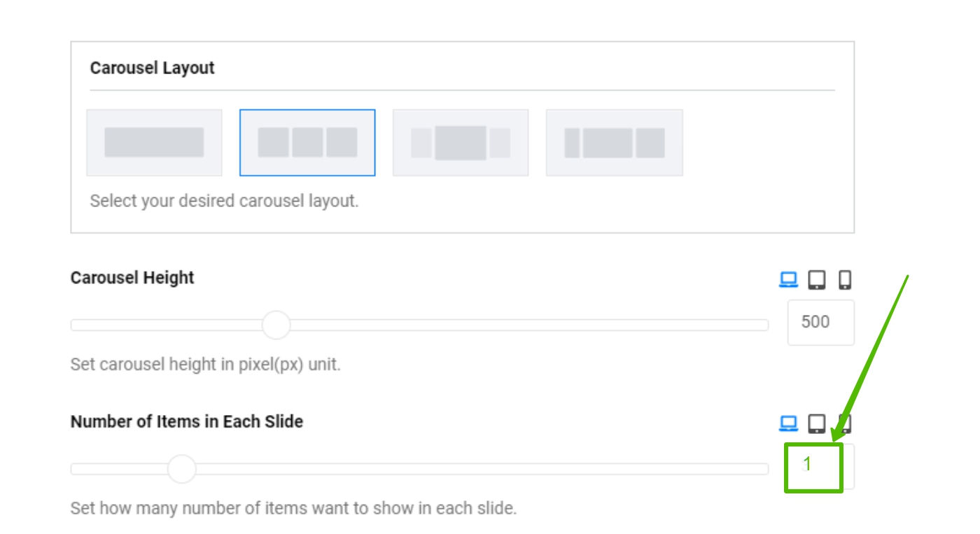
Task: Switch Carousel Height to desktop view icon
Action: [789, 281]
